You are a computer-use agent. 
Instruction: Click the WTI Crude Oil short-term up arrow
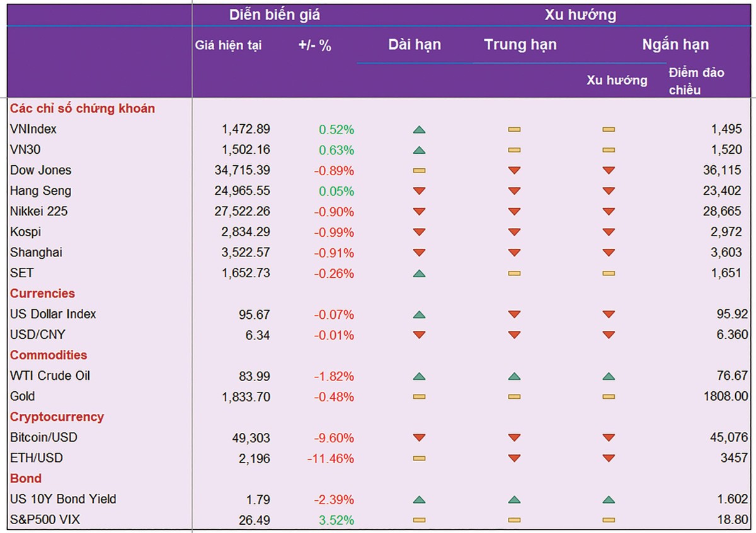608,376
